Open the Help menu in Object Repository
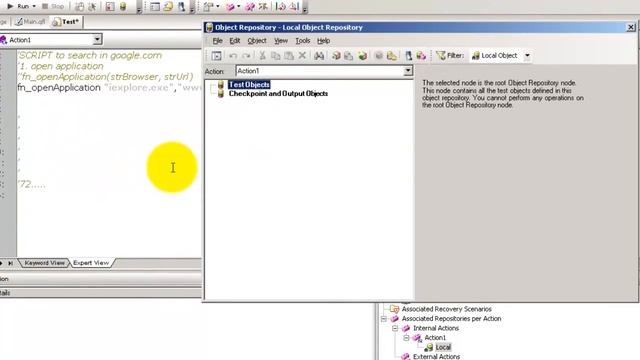This screenshot has width=640, height=360. tap(324, 41)
